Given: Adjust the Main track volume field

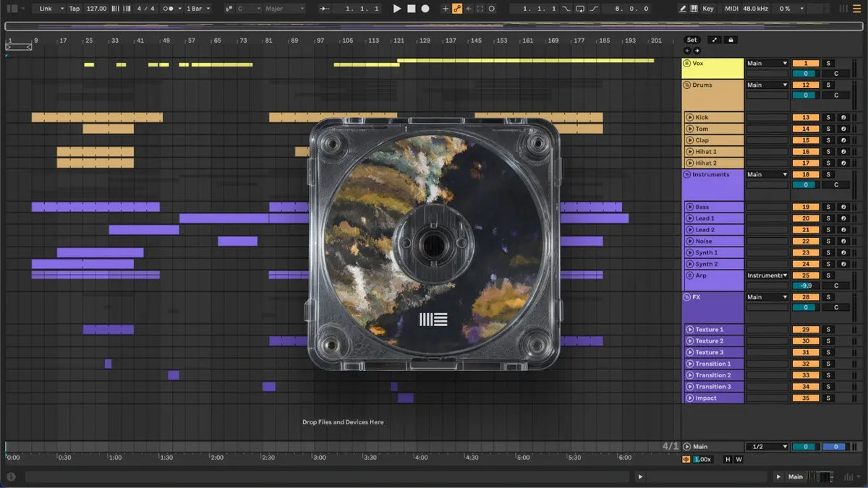Looking at the screenshot, I should pyautogui.click(x=806, y=447).
